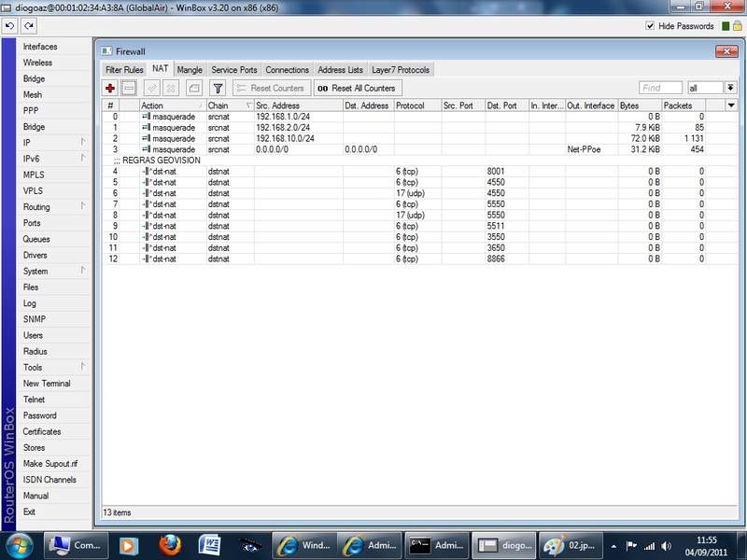Open the Com... taskbar button
This screenshot has height=560, width=747.
[x=77, y=546]
